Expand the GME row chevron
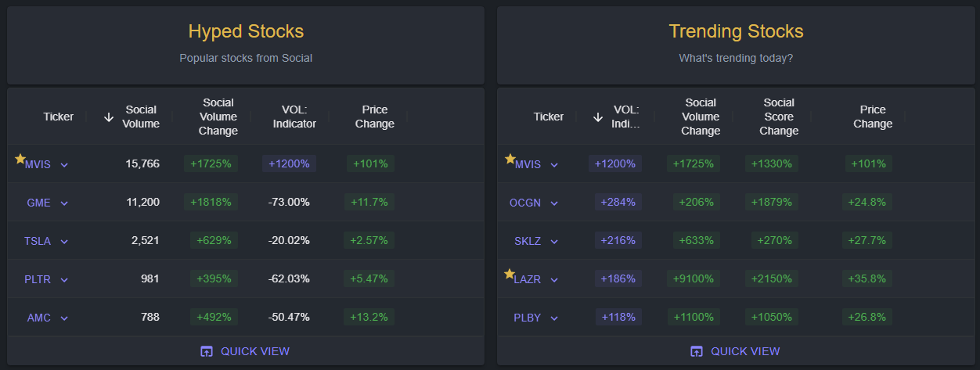Screen dimensions: 980x370 (x=64, y=203)
